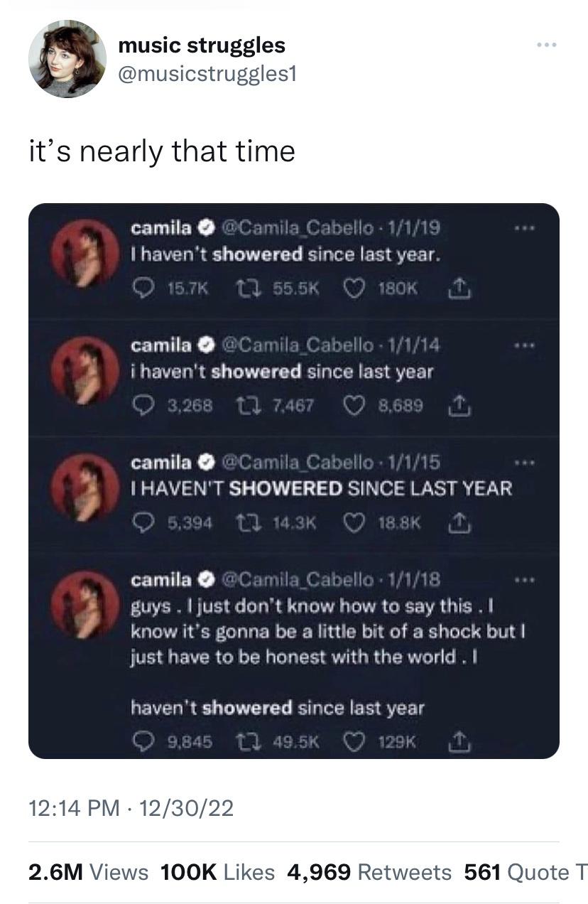Expand the options on the 1/1/14 tweet
The width and height of the screenshot is (588, 904).
pyautogui.click(x=526, y=345)
